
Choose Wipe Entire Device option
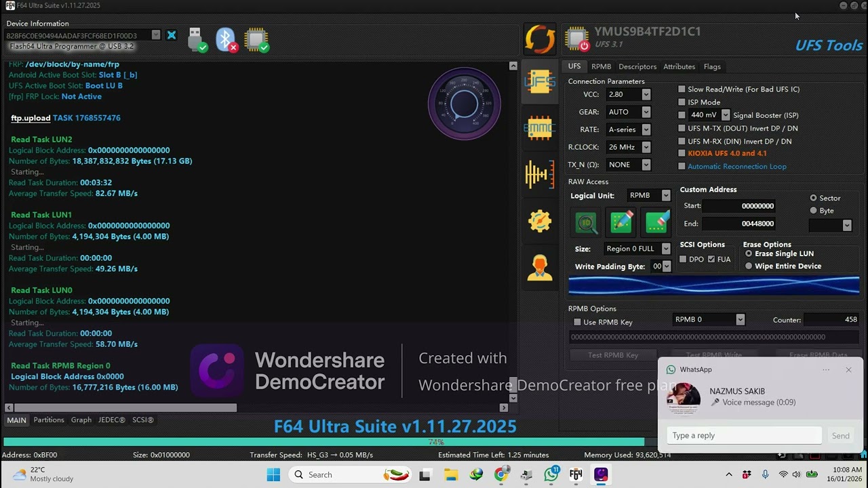[x=749, y=266]
